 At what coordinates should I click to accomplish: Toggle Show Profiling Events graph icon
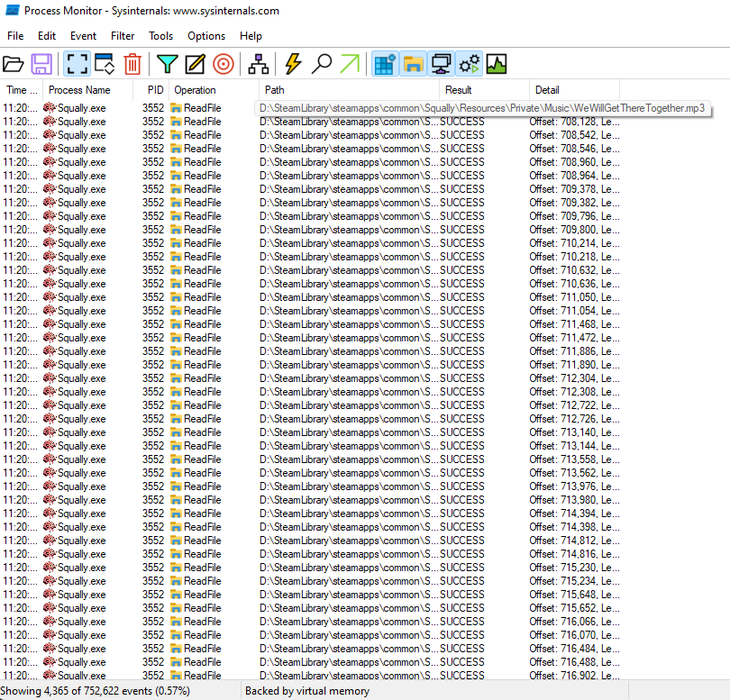[x=497, y=64]
